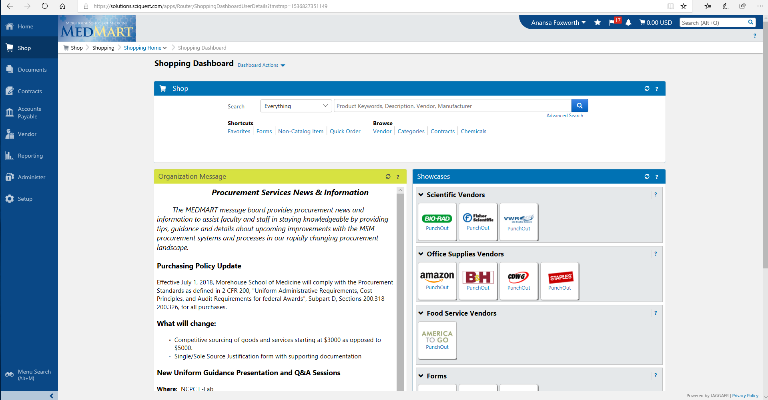The image size is (768, 400).
Task: Refresh the Showcases panel
Action: [647, 176]
